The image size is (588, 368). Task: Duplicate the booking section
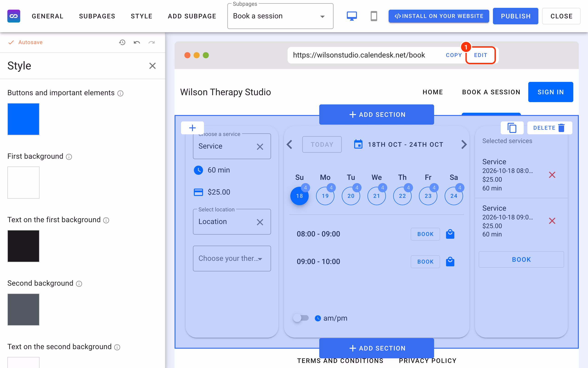point(512,128)
